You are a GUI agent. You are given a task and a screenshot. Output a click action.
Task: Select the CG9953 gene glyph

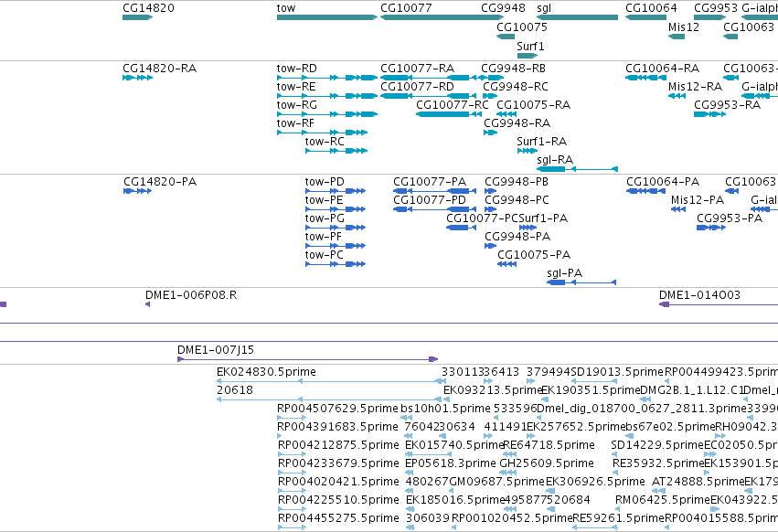[x=710, y=17]
